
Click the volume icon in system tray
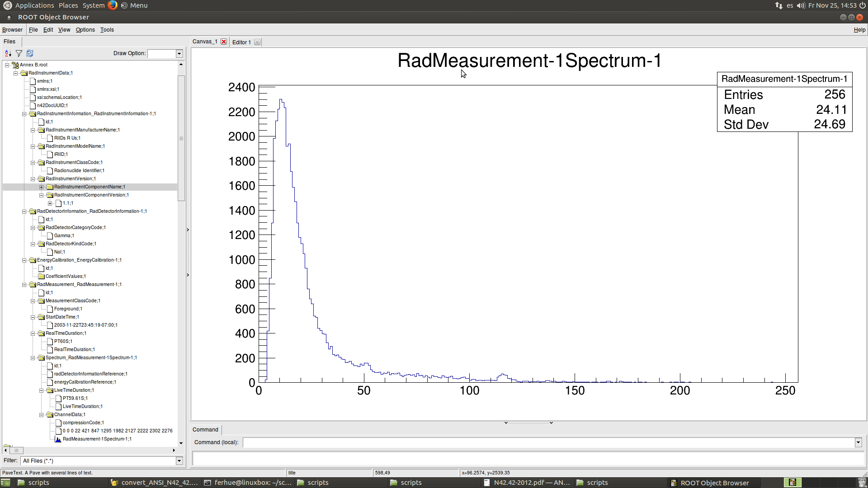(801, 5)
